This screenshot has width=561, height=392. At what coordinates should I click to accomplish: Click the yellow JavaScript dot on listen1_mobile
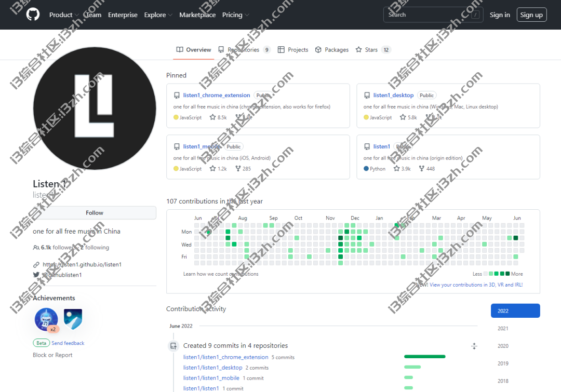click(176, 168)
